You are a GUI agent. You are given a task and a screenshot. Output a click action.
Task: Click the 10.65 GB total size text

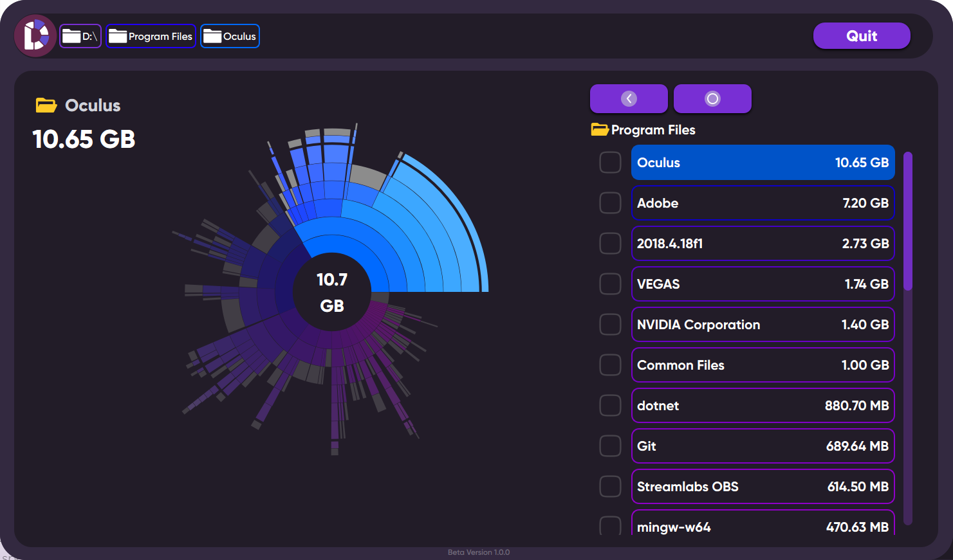pyautogui.click(x=84, y=139)
